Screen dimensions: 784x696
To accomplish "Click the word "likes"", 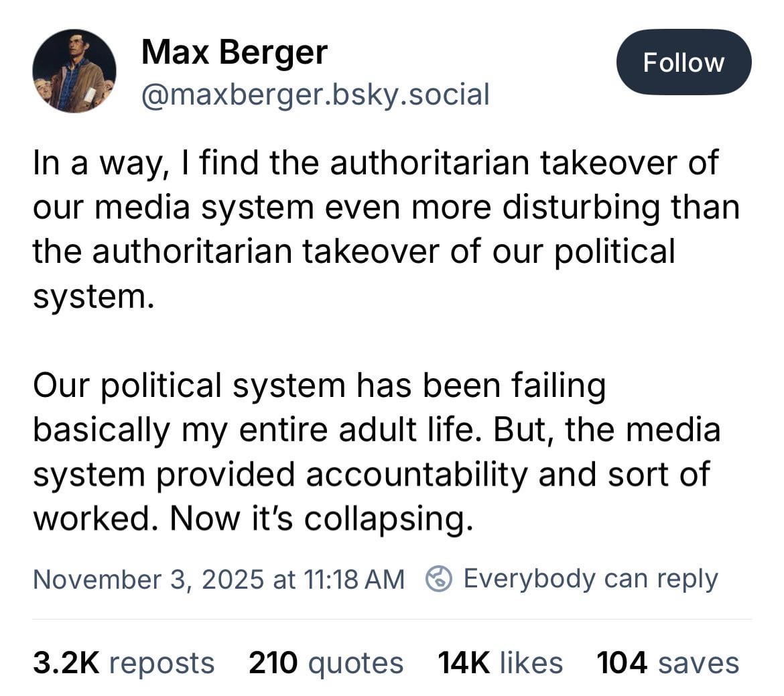I will click(531, 663).
